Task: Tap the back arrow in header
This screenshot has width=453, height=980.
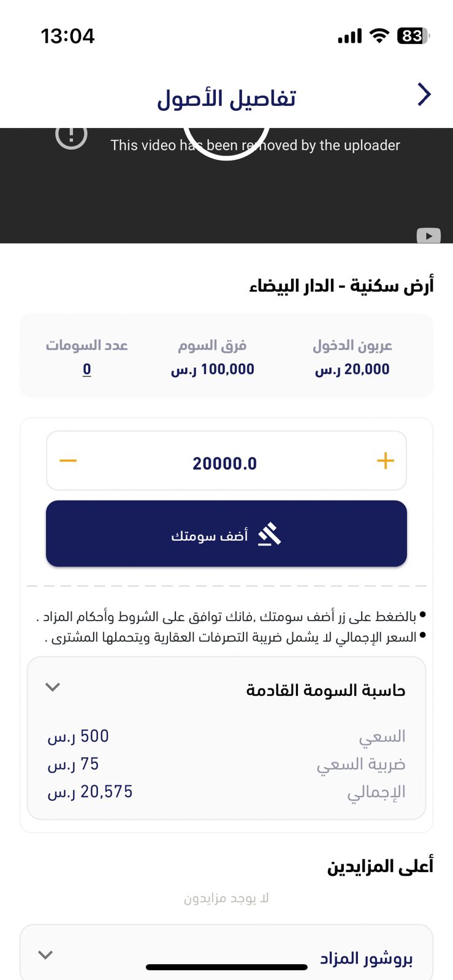Action: tap(424, 95)
